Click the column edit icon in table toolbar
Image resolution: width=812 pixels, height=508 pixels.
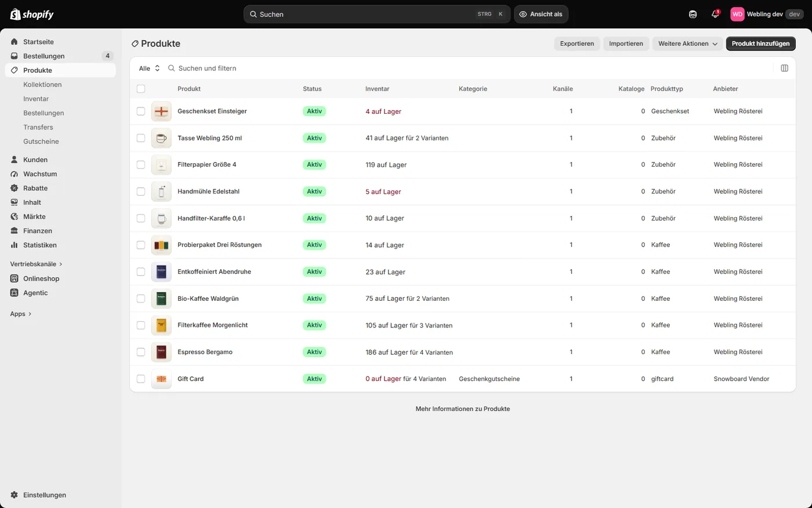pos(784,68)
